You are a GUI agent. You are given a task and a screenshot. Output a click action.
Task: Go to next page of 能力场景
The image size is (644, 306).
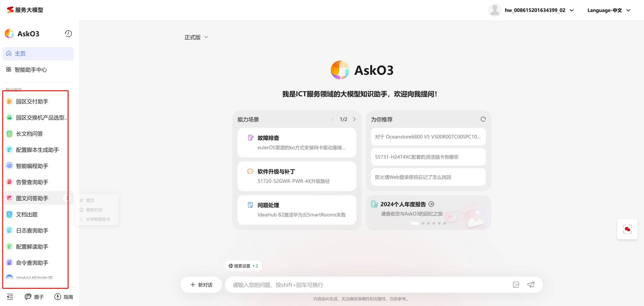pyautogui.click(x=354, y=119)
